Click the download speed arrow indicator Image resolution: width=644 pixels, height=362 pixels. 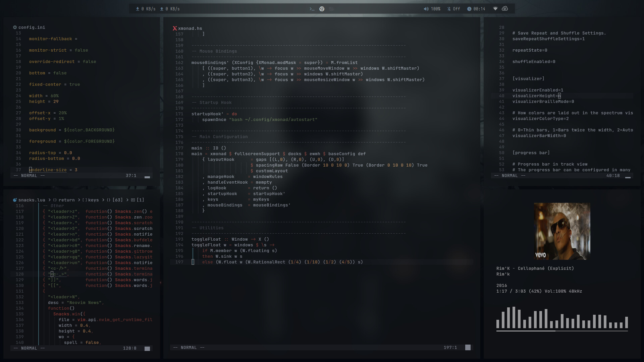pos(138,9)
